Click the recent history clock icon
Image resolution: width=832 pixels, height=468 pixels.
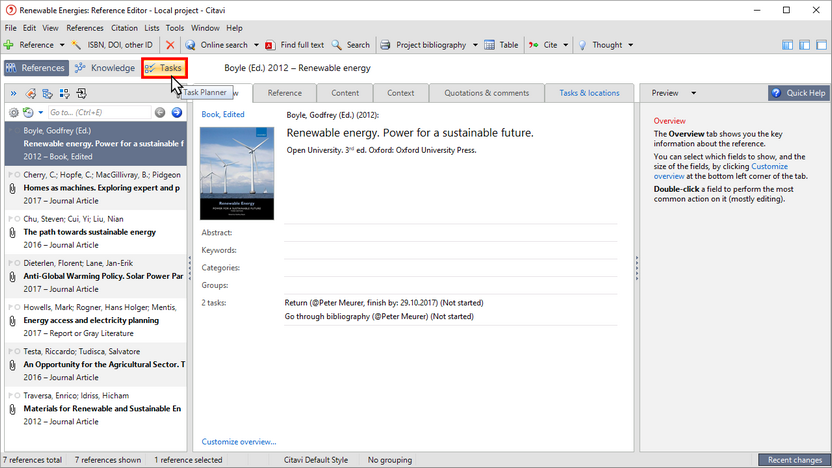(x=28, y=112)
